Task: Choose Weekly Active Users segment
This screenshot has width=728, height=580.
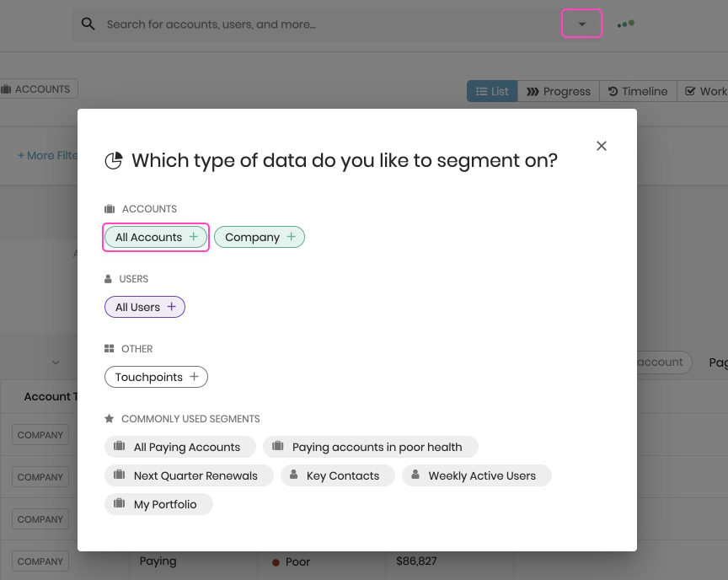Action: pyautogui.click(x=476, y=476)
